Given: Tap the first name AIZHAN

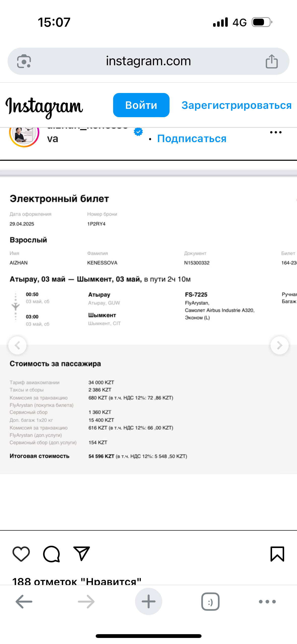Looking at the screenshot, I should point(19,263).
